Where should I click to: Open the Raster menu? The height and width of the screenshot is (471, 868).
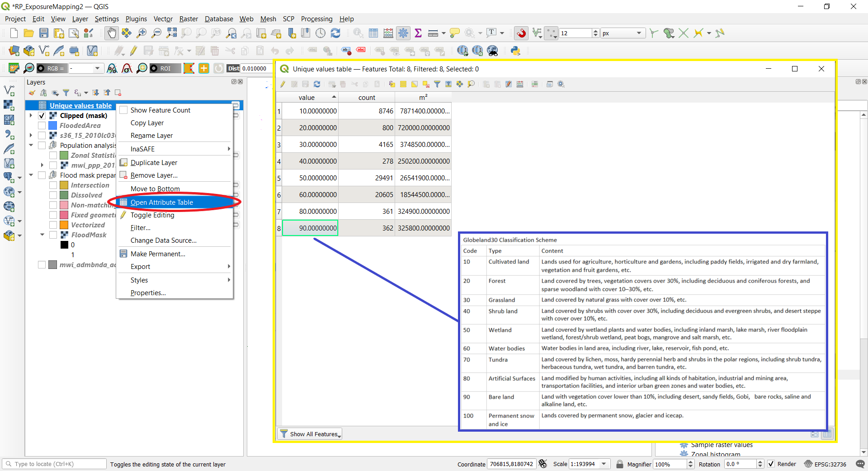pos(189,19)
